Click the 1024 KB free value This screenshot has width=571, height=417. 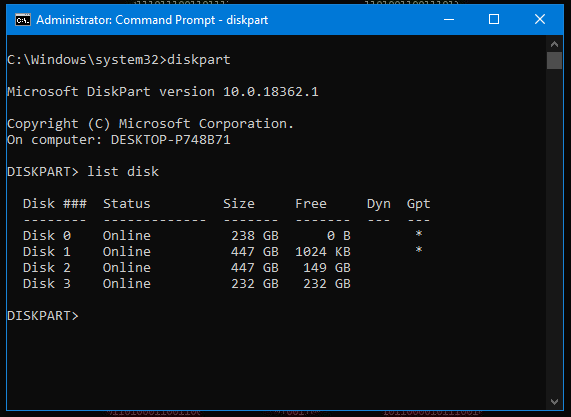click(323, 252)
